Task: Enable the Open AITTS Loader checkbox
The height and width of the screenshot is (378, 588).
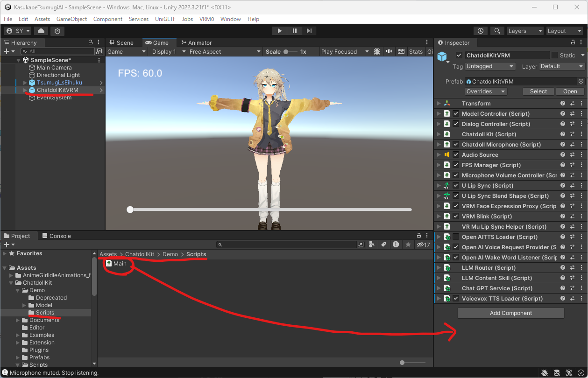Action: (456, 237)
